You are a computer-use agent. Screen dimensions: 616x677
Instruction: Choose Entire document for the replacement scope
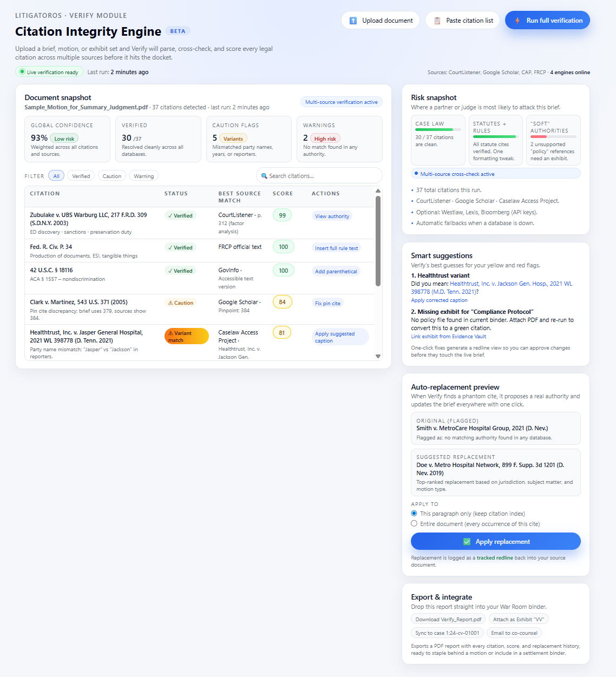click(414, 523)
